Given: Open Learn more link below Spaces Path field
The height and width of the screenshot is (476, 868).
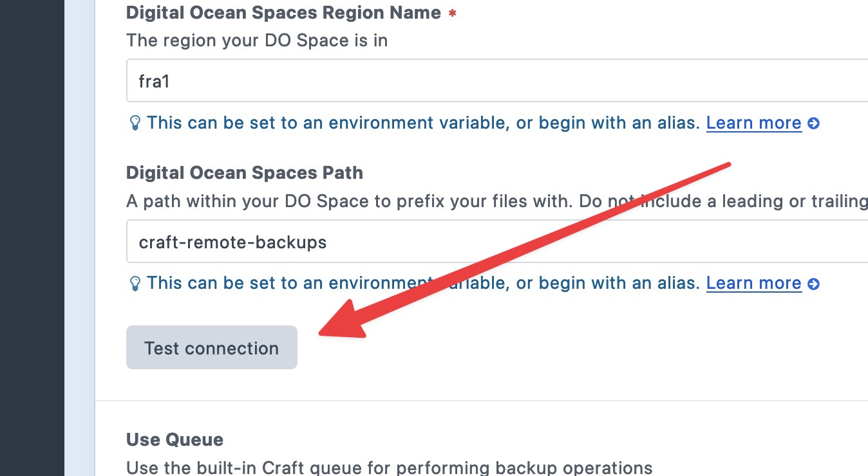Looking at the screenshot, I should 753,283.
